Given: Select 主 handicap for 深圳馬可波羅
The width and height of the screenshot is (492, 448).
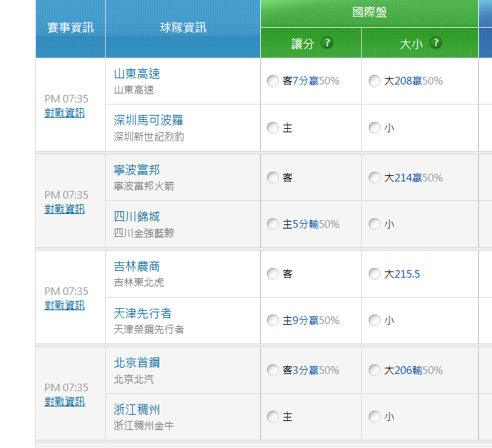Looking at the screenshot, I should coord(273,128).
